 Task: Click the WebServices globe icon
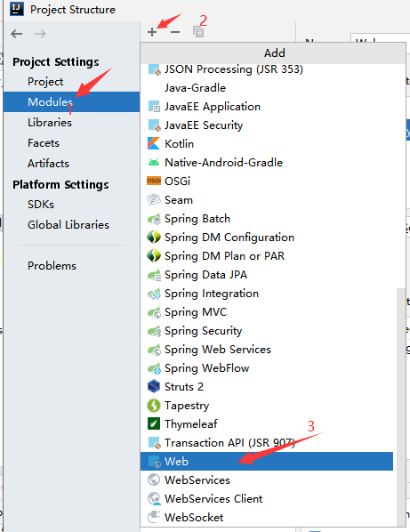tap(154, 480)
